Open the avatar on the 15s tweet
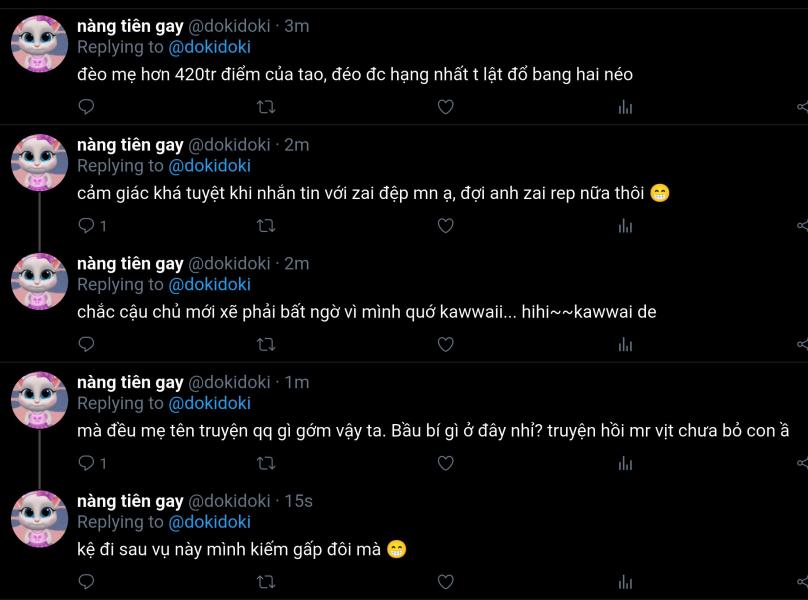The image size is (808, 600). (40, 519)
